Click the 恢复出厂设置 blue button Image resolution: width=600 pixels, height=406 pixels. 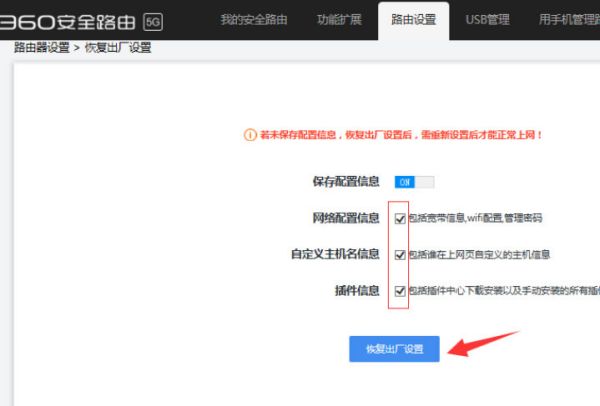[394, 349]
